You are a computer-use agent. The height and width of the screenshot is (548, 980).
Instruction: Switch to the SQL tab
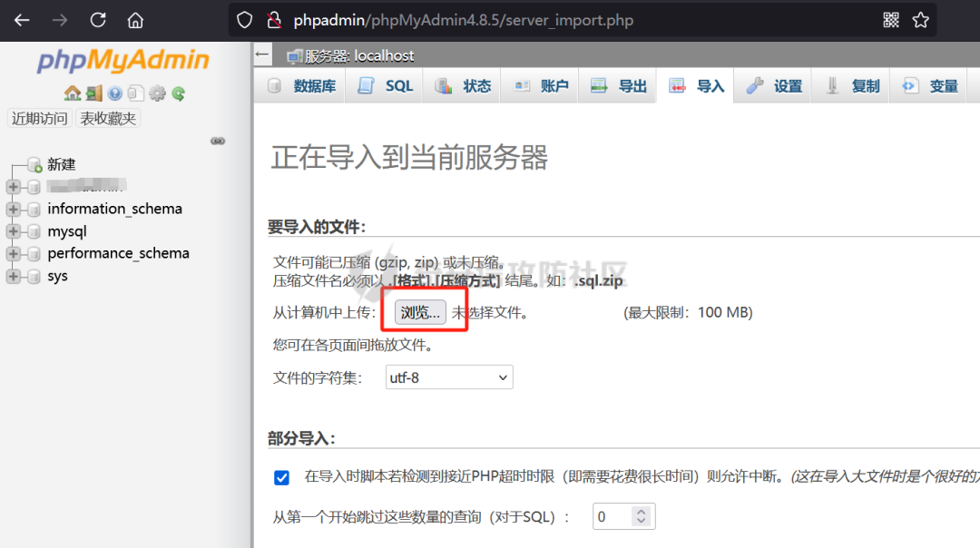[387, 86]
